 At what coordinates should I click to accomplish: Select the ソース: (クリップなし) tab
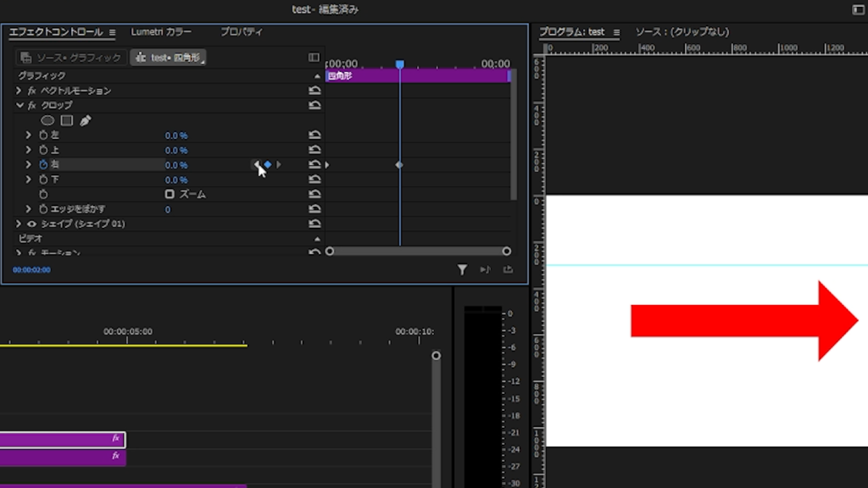[x=682, y=32]
